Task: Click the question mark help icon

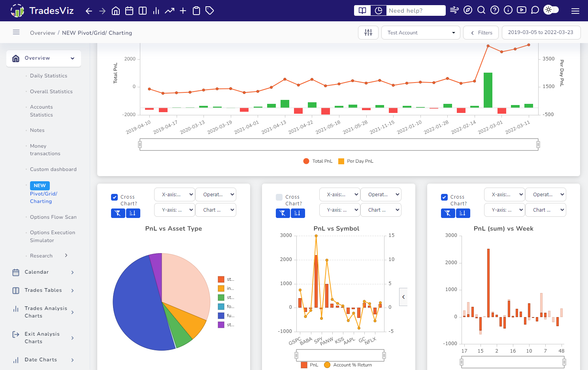Action: [495, 10]
